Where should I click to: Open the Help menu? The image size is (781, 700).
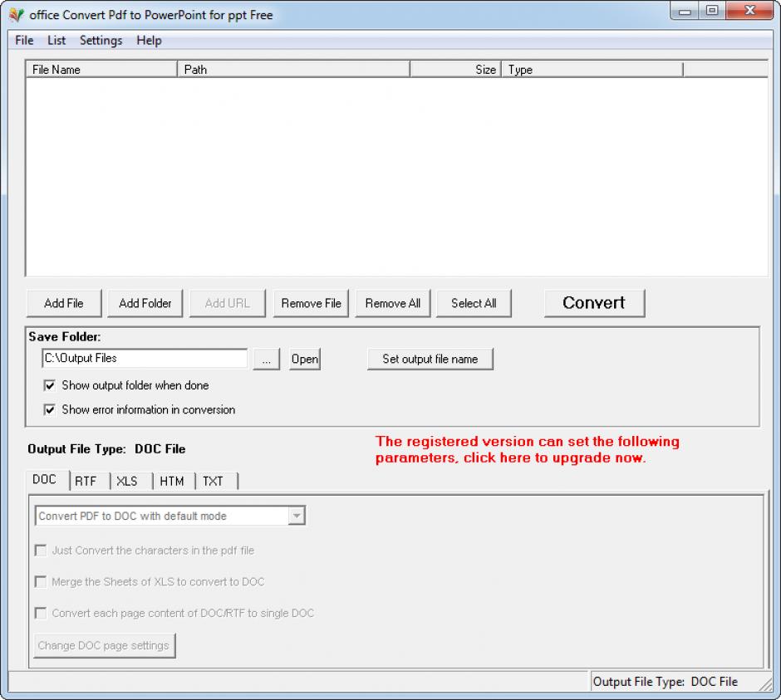[x=149, y=41]
